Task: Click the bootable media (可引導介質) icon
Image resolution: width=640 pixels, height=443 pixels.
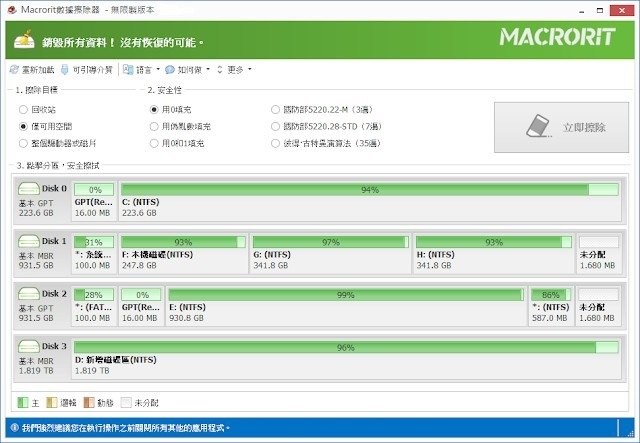Action: click(x=64, y=70)
